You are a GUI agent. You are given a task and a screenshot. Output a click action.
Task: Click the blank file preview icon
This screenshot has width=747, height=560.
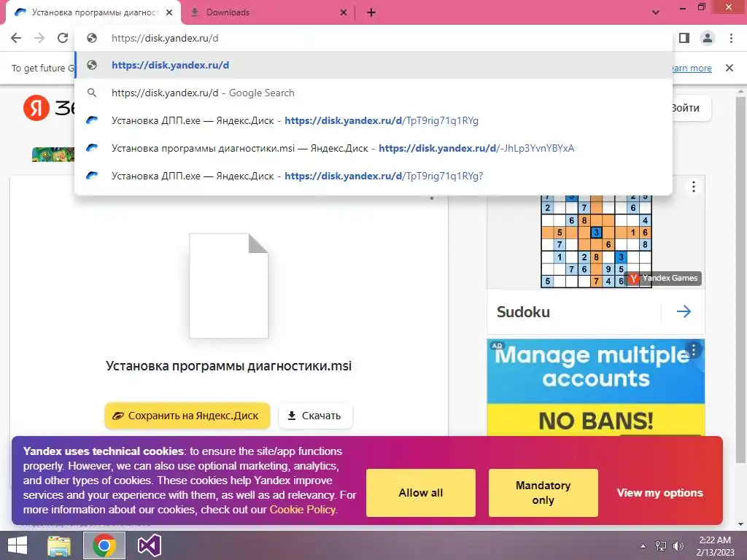(x=228, y=286)
